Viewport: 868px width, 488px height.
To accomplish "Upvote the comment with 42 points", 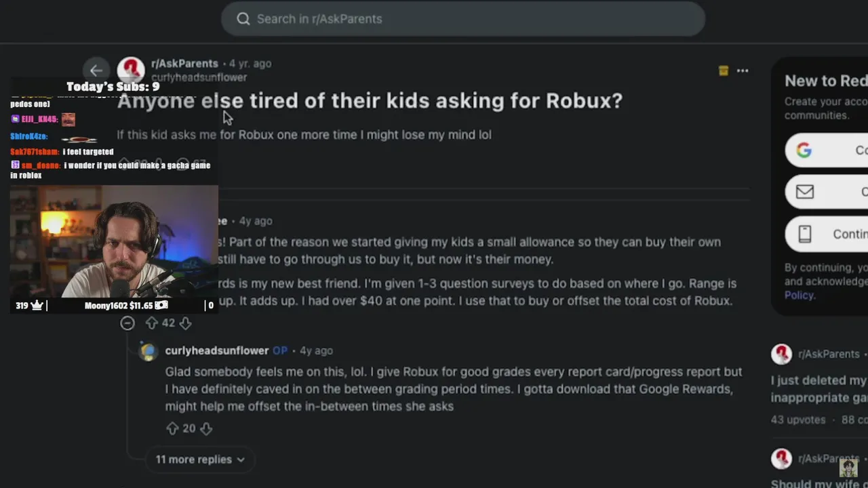I will click(x=152, y=323).
